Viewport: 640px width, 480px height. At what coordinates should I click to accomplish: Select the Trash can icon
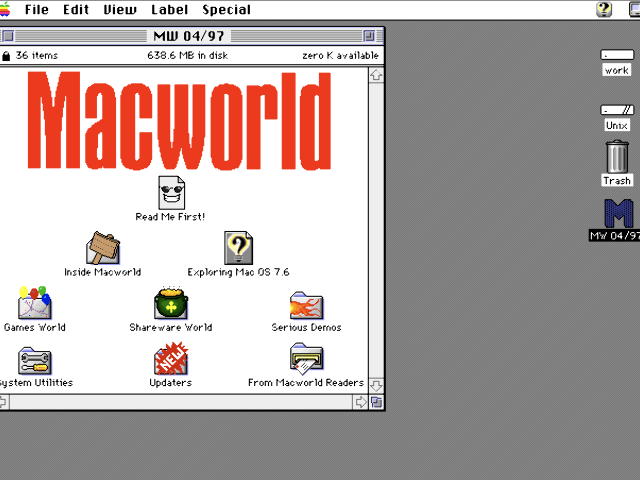pyautogui.click(x=617, y=157)
